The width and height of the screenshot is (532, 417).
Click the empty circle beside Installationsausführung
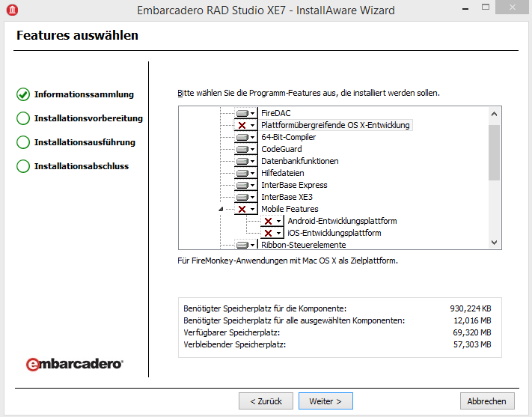[x=23, y=142]
